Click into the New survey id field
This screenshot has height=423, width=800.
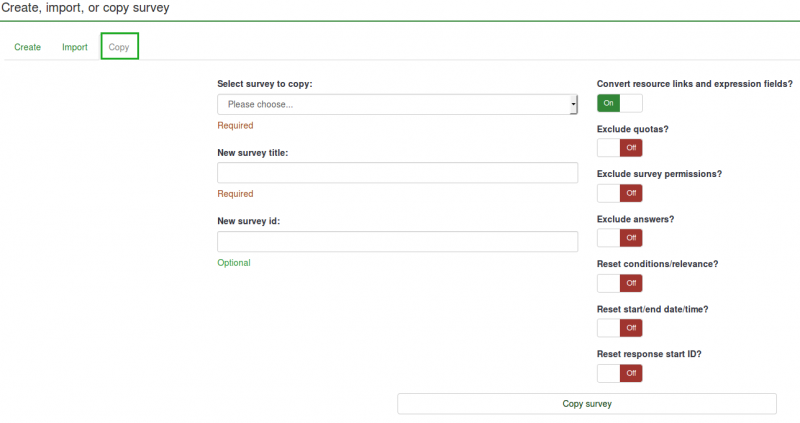click(397, 242)
